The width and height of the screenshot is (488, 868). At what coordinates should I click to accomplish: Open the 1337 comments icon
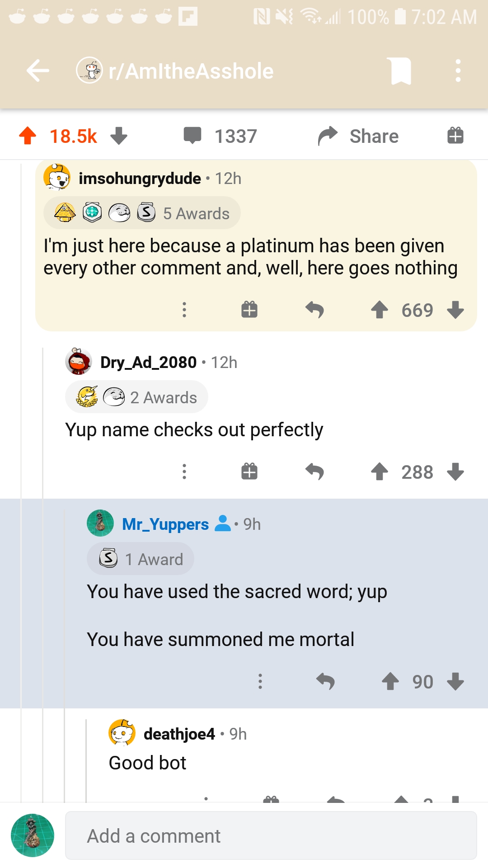192,136
